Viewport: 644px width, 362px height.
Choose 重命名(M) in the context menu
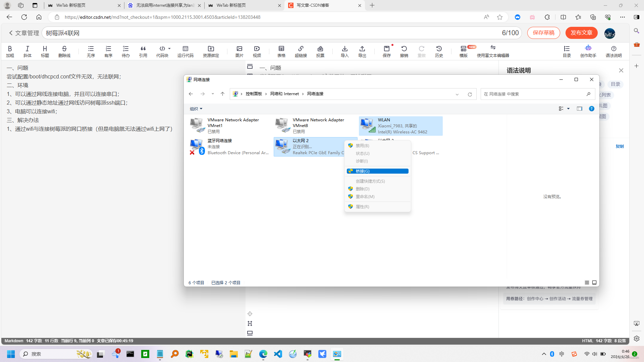click(x=378, y=197)
